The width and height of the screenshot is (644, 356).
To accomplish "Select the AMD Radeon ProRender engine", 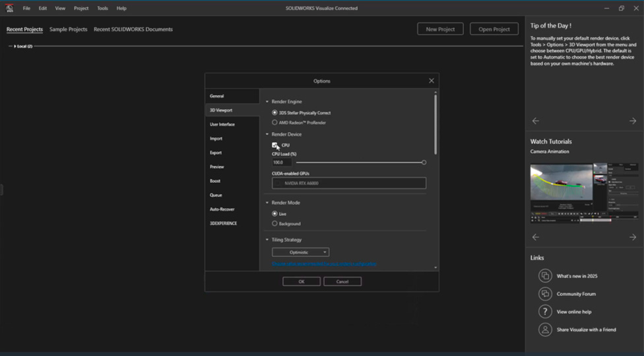I will tap(275, 122).
